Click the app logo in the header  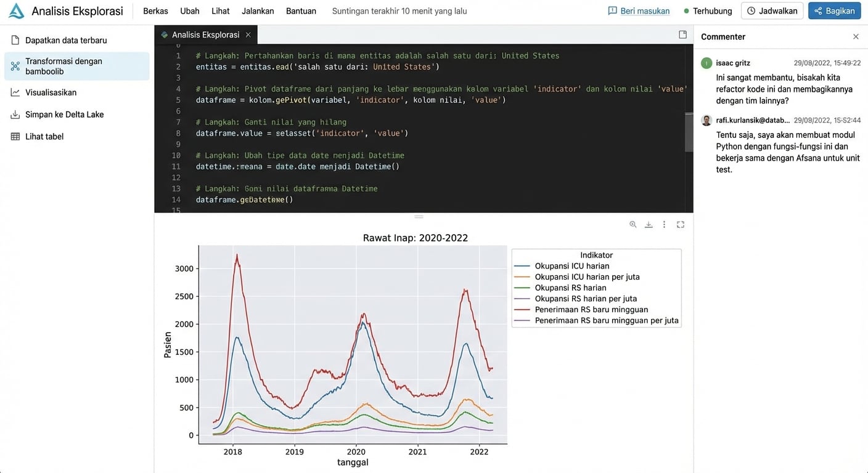17,11
